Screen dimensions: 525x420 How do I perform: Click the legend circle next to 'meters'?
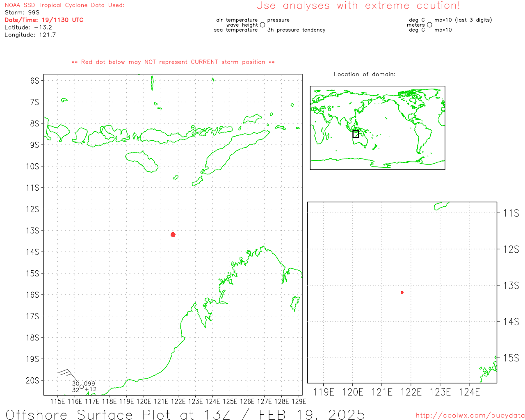tap(429, 25)
